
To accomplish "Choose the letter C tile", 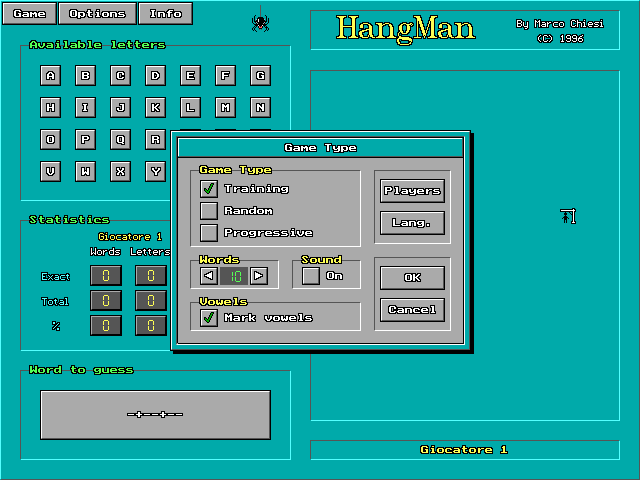I will click(120, 76).
